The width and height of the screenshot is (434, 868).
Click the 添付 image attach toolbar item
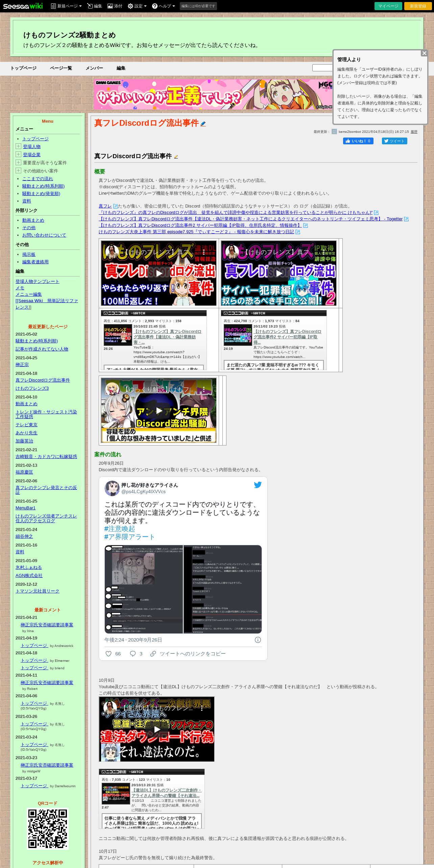[x=115, y=6]
